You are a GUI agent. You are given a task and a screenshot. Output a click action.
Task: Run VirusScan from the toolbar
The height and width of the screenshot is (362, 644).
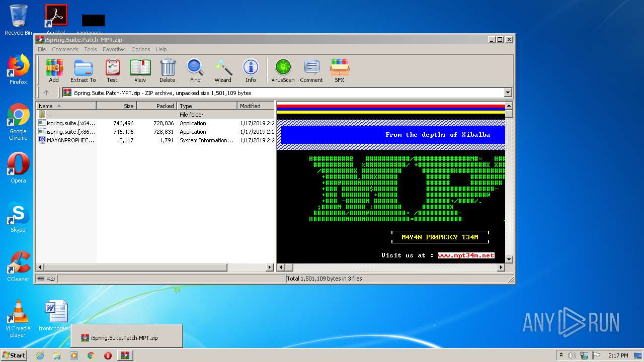(283, 70)
